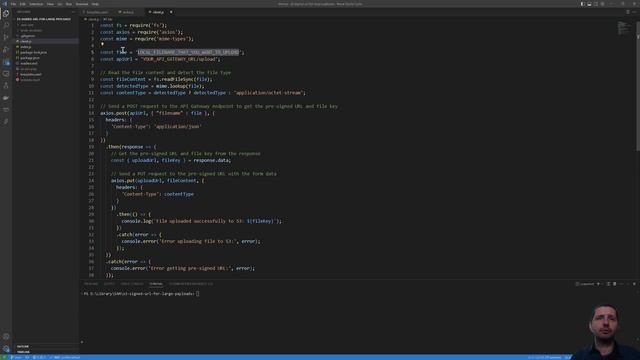Image resolution: width=640 pixels, height=360 pixels.
Task: Open the new terminal dropdown arrow
Action: coord(602,284)
